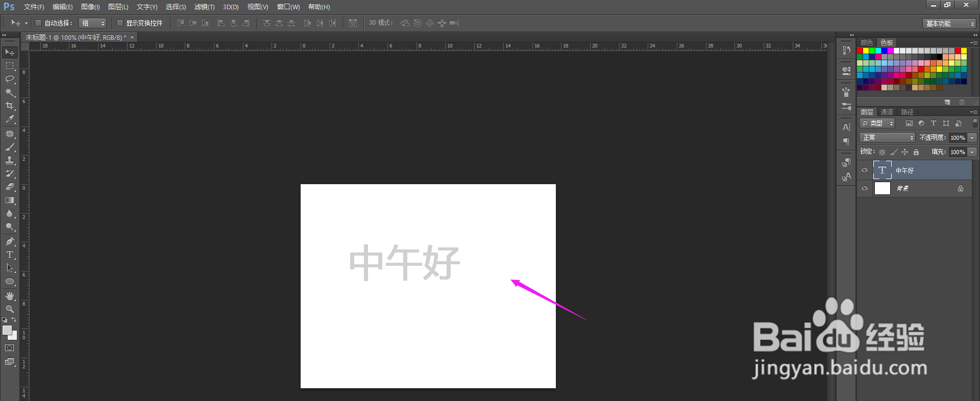Enable the 显示变换控件 checkbox
The width and height of the screenshot is (980, 401).
click(x=120, y=23)
